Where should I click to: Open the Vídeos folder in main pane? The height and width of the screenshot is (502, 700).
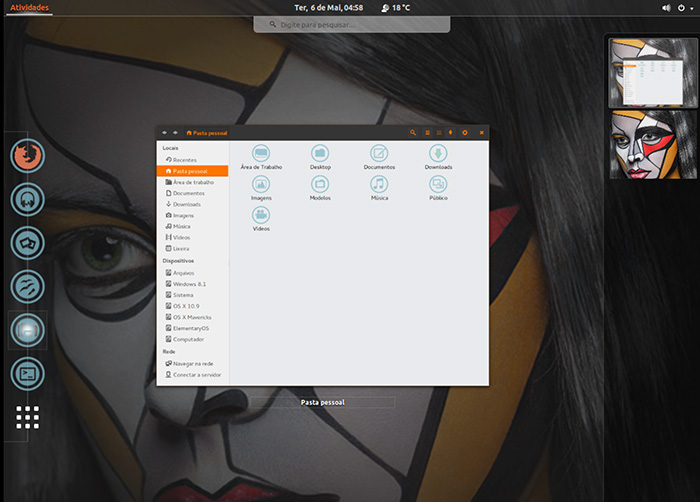(x=261, y=219)
